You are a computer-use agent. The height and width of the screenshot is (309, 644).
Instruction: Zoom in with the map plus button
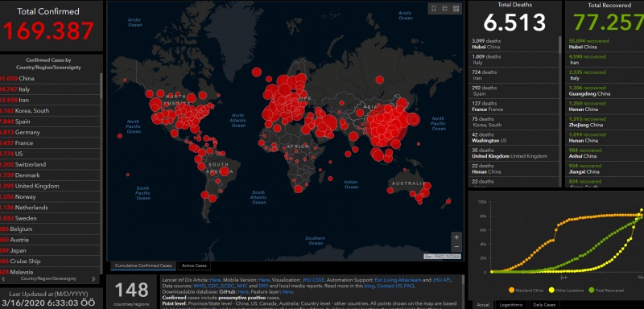(456, 237)
